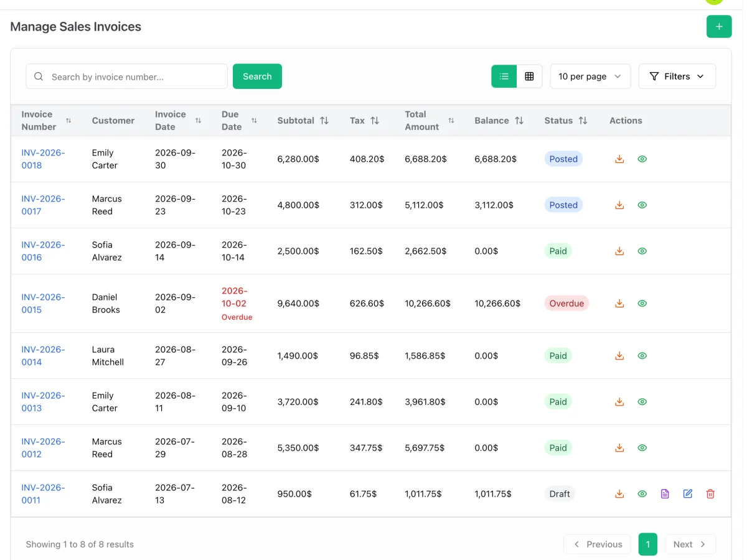Screen dimensions: 747x560
Task: Download overdue invoice INV-2026-0015
Action: pyautogui.click(x=619, y=304)
